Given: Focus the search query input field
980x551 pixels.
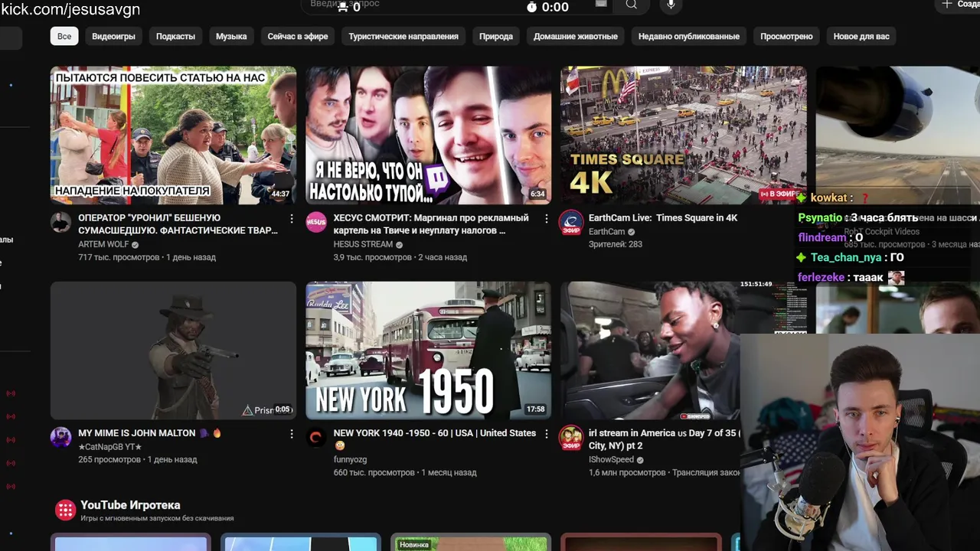Looking at the screenshot, I should (x=459, y=5).
